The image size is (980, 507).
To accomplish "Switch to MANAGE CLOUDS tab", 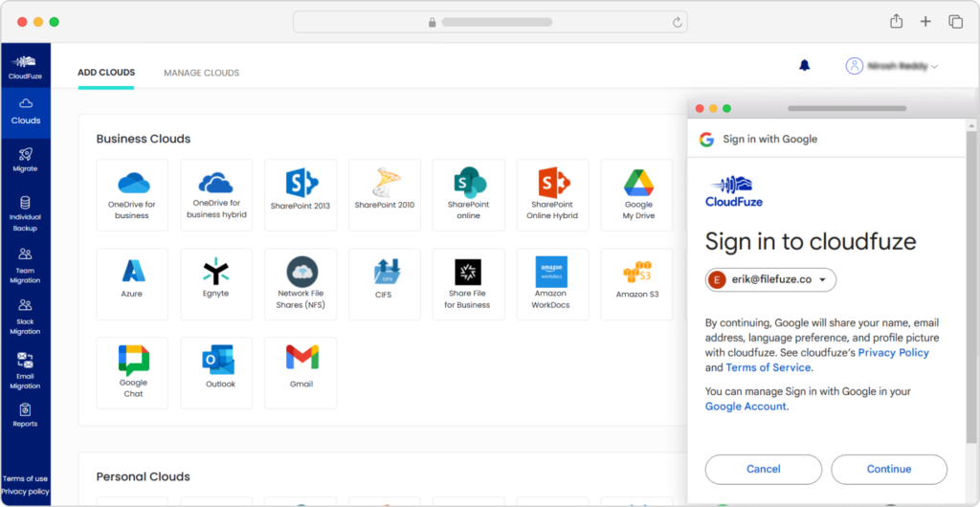I will [201, 73].
